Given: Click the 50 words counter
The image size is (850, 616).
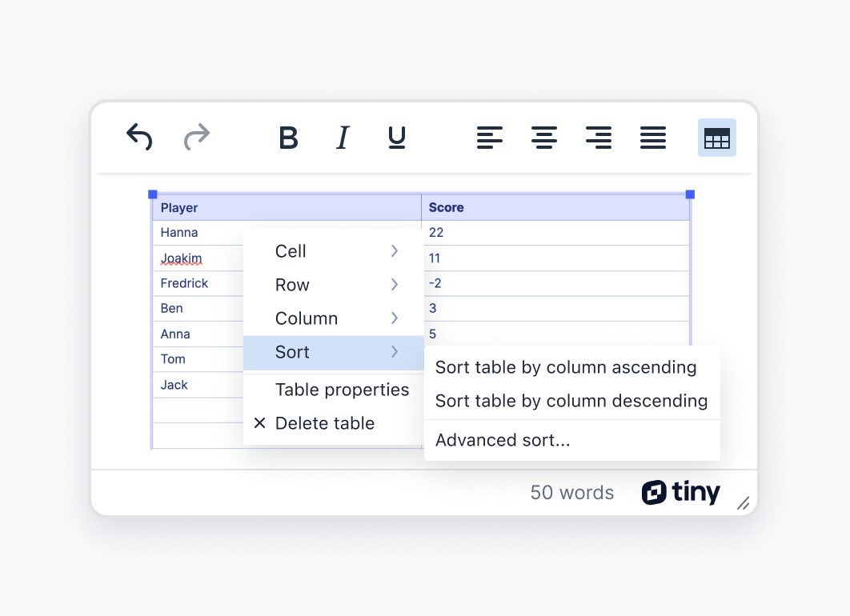Looking at the screenshot, I should click(571, 493).
